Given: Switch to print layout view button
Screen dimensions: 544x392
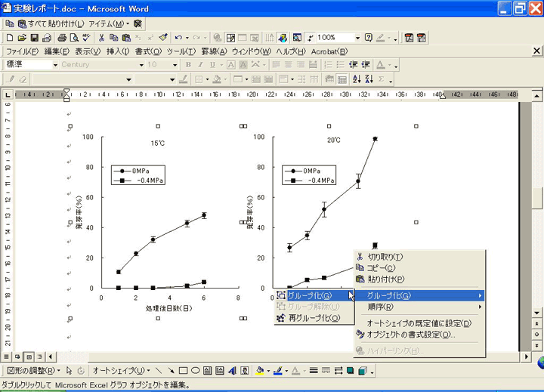Looking at the screenshot, I should 27,355.
